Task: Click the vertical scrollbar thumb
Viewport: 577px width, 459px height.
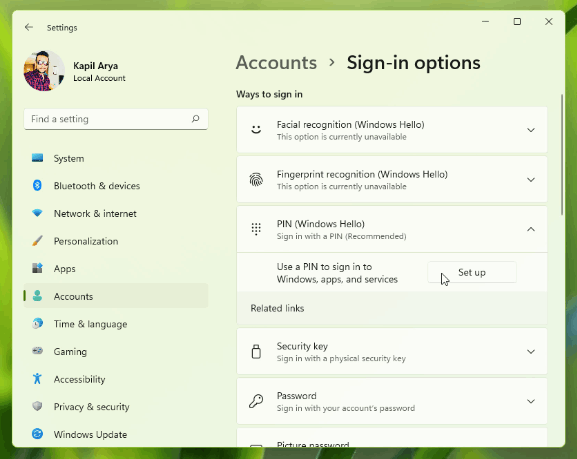Action: pyautogui.click(x=562, y=155)
